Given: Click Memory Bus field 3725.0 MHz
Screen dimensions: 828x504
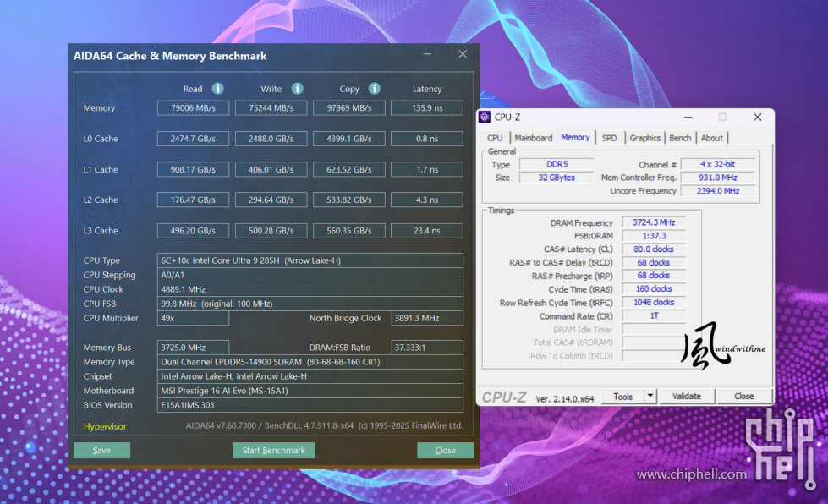Looking at the screenshot, I should (x=193, y=348).
